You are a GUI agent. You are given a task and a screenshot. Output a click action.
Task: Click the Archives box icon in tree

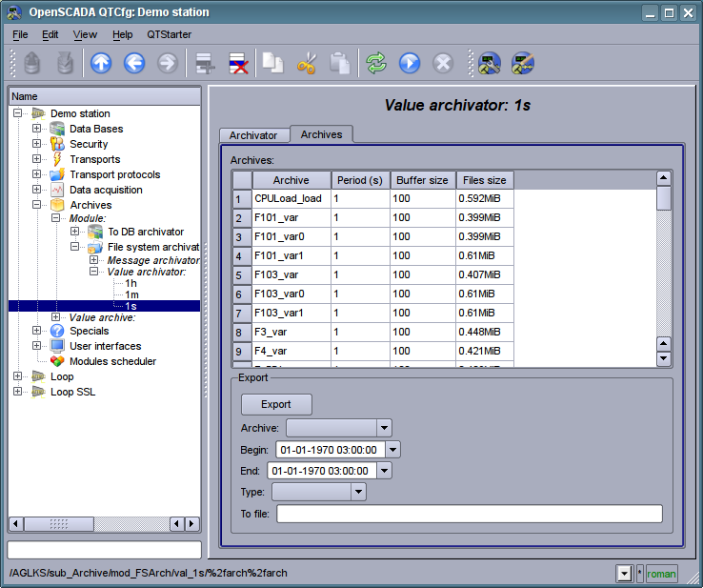pyautogui.click(x=57, y=205)
